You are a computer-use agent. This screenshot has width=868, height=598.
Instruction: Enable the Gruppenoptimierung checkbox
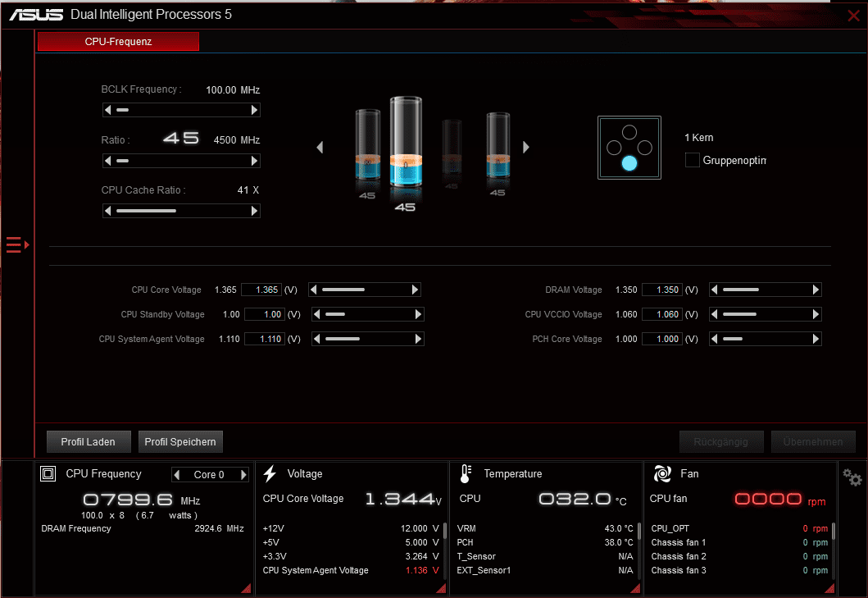[692, 160]
